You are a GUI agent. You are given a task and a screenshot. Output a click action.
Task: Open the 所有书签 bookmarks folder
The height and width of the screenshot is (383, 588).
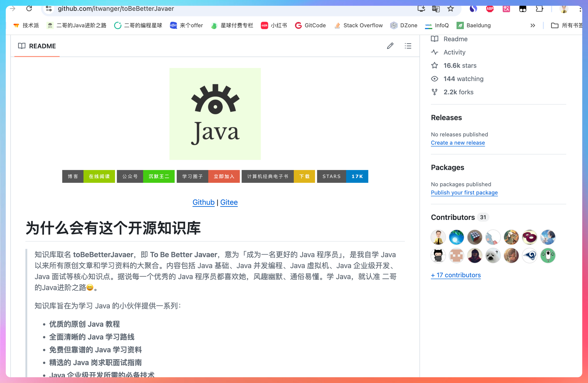pos(566,26)
